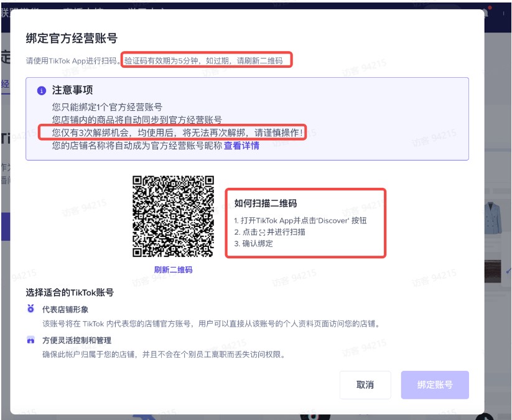512x420 pixels.
Task: Click the QR code image
Action: tap(173, 216)
